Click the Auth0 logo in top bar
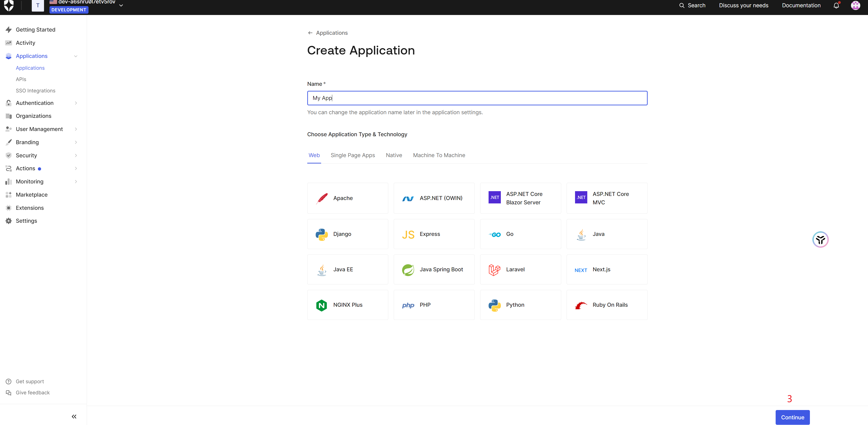This screenshot has width=868, height=425. [x=9, y=5]
